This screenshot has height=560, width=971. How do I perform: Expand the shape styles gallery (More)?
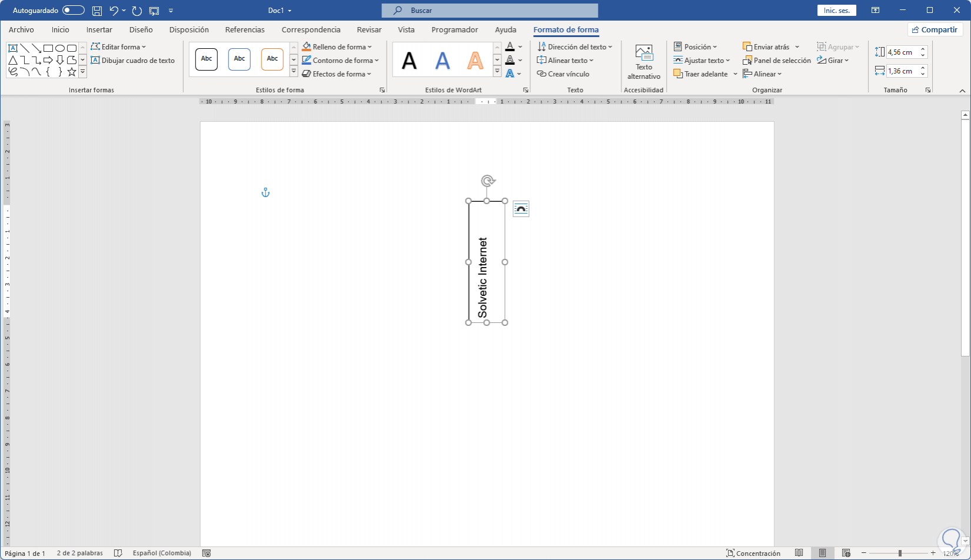294,72
